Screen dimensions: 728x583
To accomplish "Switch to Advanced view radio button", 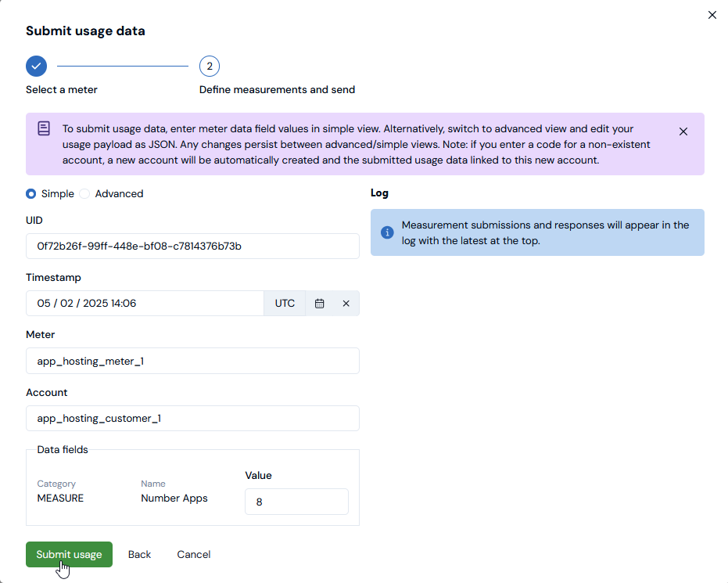I will click(x=84, y=194).
